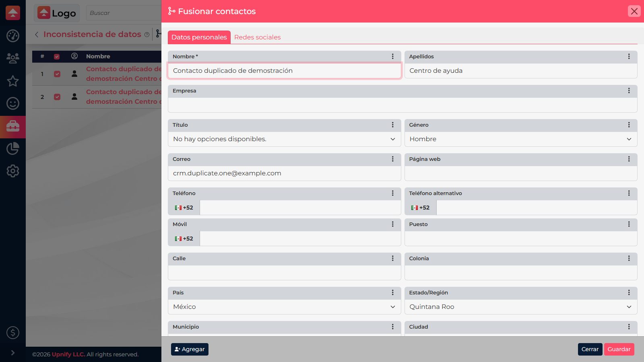644x362 pixels.
Task: Toggle checkbox for contact row 2
Action: coord(57,97)
